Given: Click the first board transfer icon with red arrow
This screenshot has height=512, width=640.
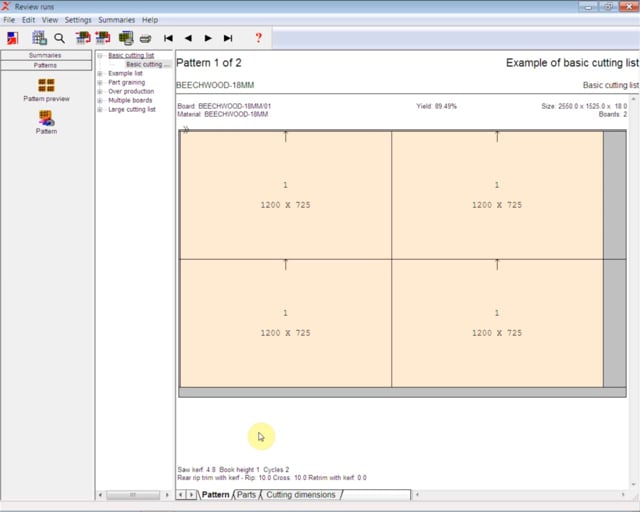Looking at the screenshot, I should (x=83, y=38).
